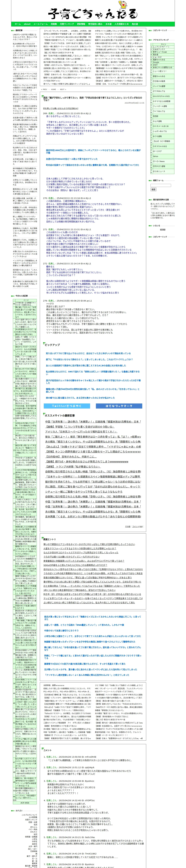
Task: Open おうち速報 in the access ranking
Action: pyautogui.click(x=157, y=136)
